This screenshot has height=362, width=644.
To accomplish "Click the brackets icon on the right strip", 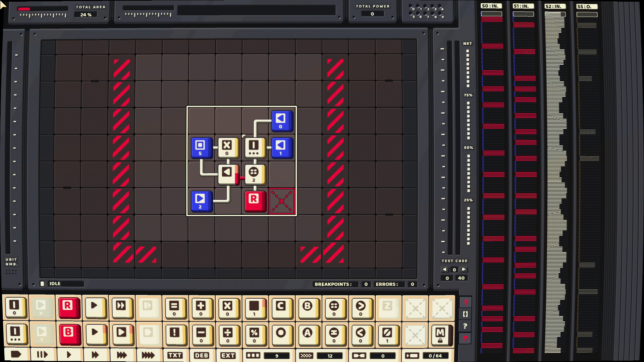I will 465,314.
